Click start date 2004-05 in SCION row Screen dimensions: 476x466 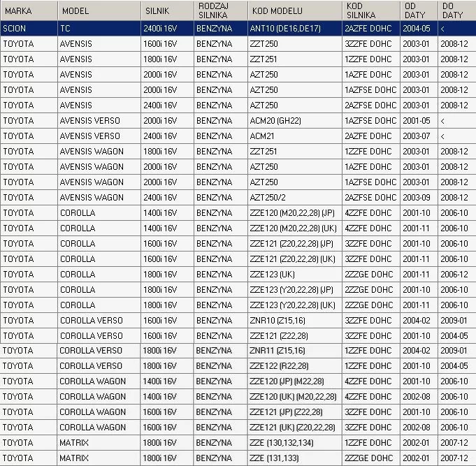419,29
